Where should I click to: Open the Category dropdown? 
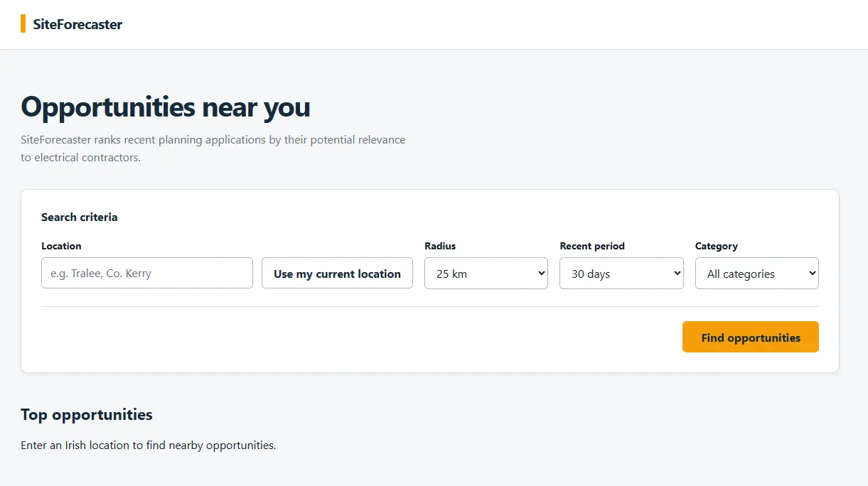[757, 274]
